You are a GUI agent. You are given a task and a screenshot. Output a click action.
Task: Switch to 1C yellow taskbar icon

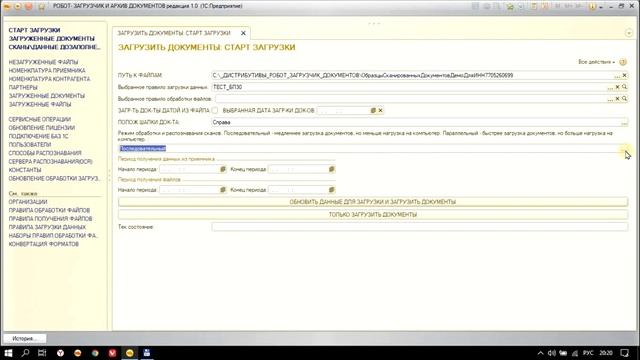tap(130, 353)
